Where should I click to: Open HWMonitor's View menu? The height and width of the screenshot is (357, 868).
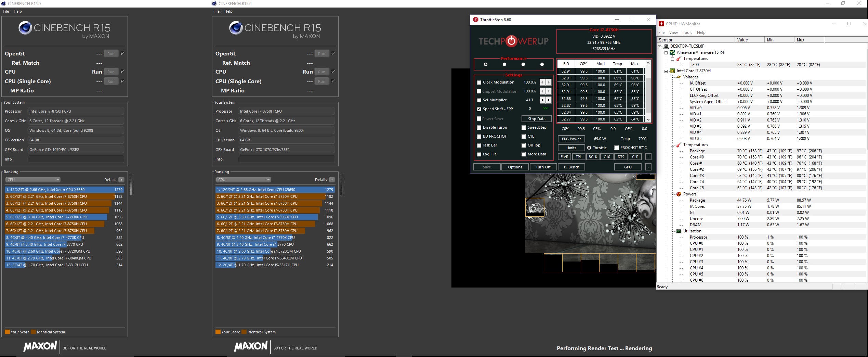673,33
